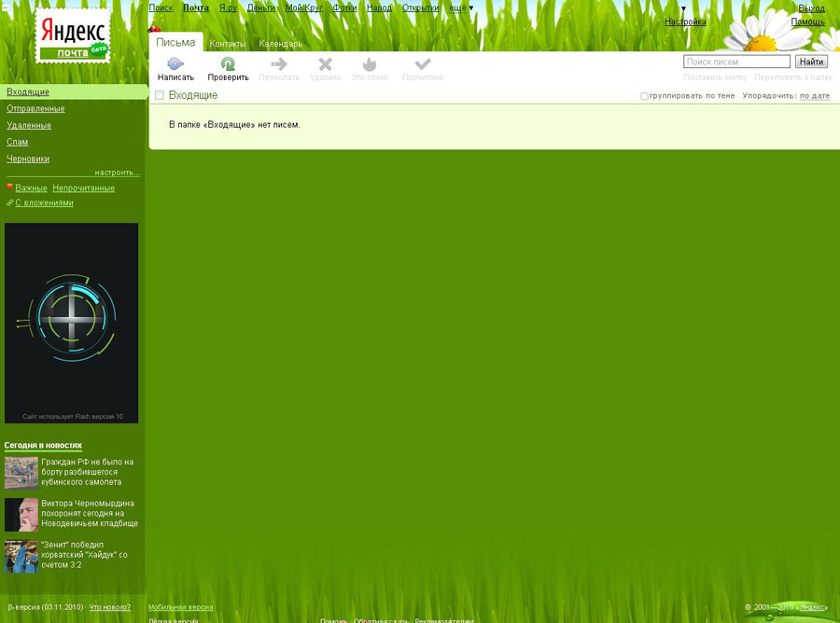
Task: Click the red flag Важные icon
Action: [9, 187]
